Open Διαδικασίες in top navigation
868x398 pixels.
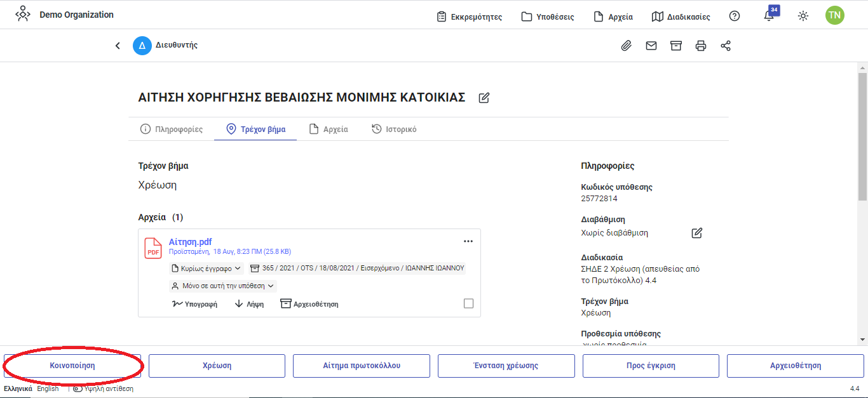pyautogui.click(x=681, y=17)
